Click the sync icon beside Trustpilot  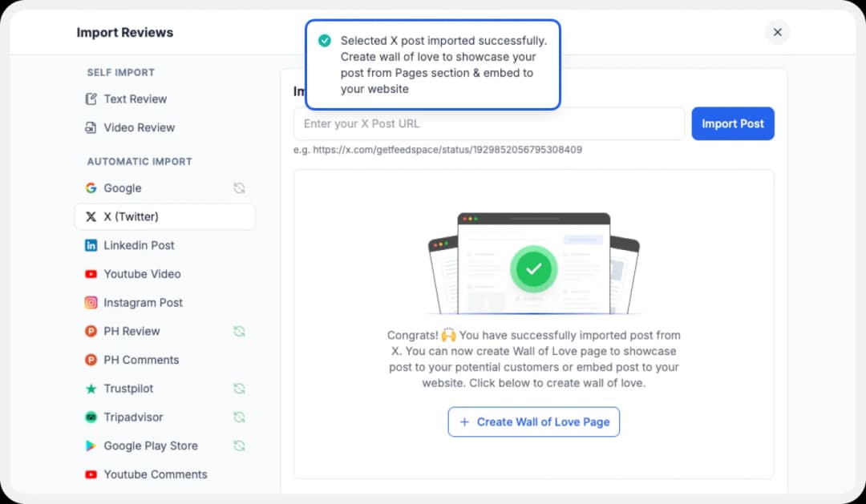239,389
